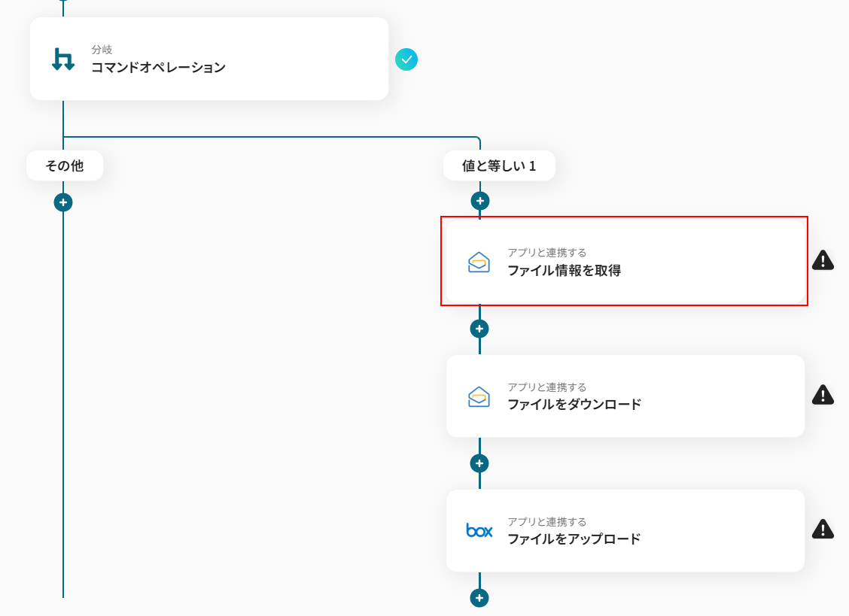Click the mail icon on ファイル情報を取得 step

coord(479,262)
